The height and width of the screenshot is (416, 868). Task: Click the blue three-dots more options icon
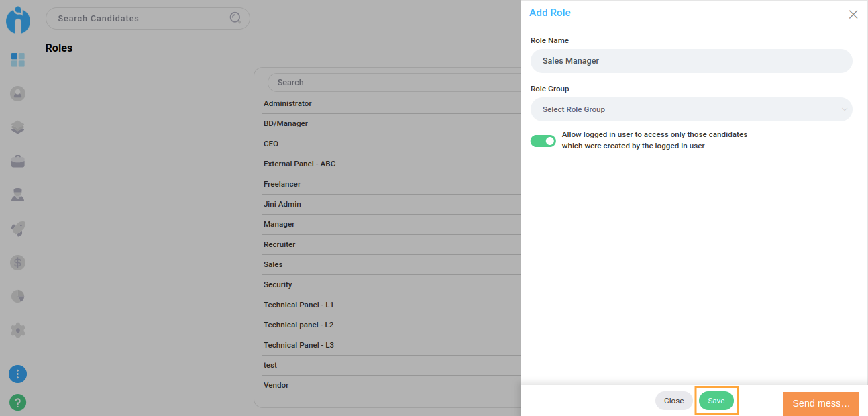click(x=18, y=374)
